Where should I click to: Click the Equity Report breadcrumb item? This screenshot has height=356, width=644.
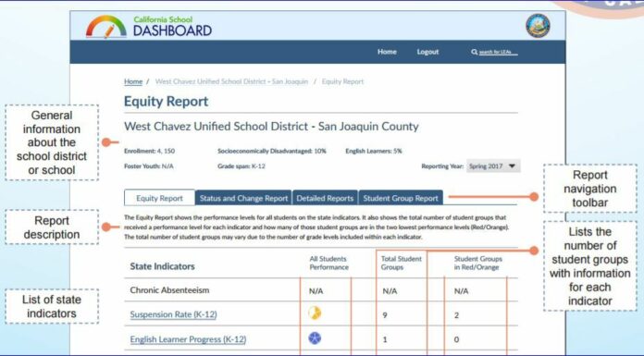pyautogui.click(x=342, y=81)
